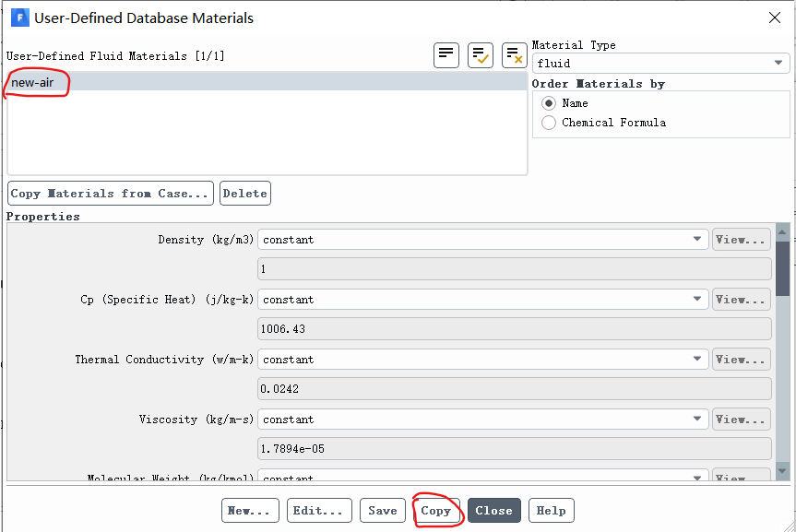Screen dimensions: 796x532
Task: Click the Copy button
Action: pyautogui.click(x=436, y=510)
